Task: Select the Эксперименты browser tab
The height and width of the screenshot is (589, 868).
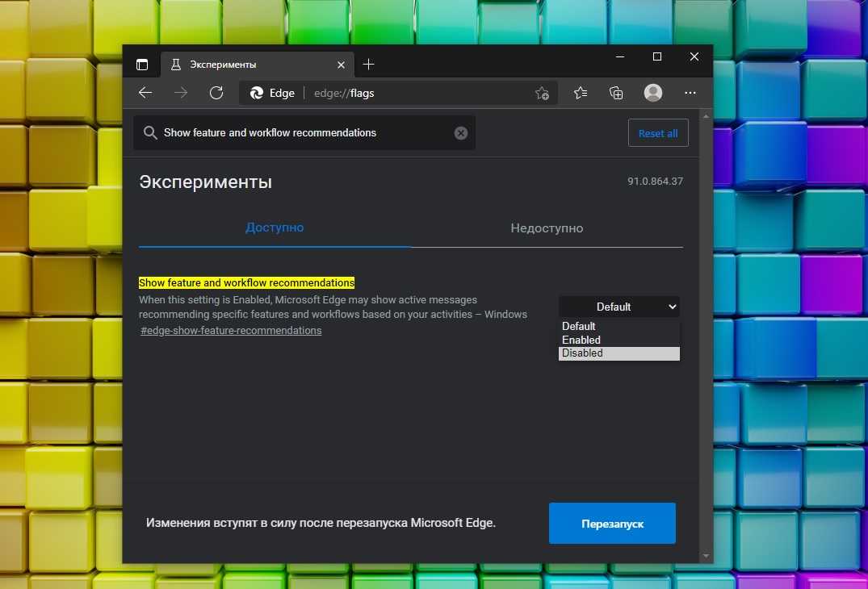Action: [257, 65]
